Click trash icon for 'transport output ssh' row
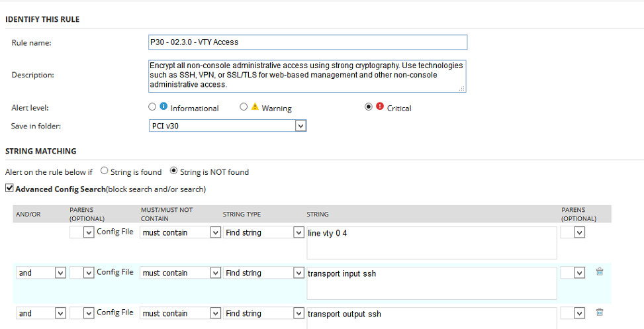Viewport: 644px width, 329px height. (599, 312)
